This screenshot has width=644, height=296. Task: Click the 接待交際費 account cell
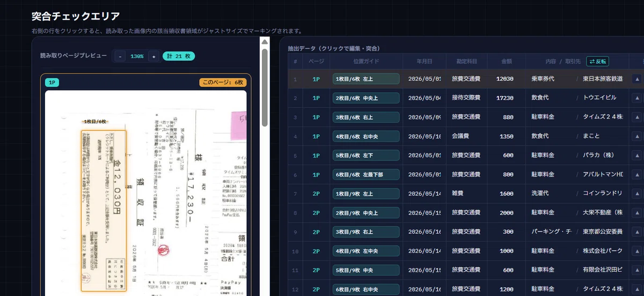tap(466, 98)
